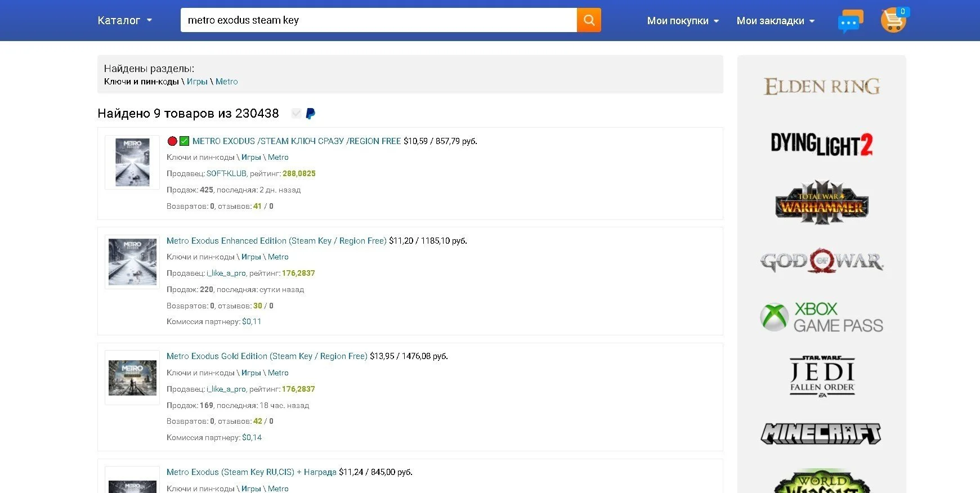The width and height of the screenshot is (980, 493).
Task: Click the SOFT-KLUB listing cover thumbnail
Action: point(132,162)
